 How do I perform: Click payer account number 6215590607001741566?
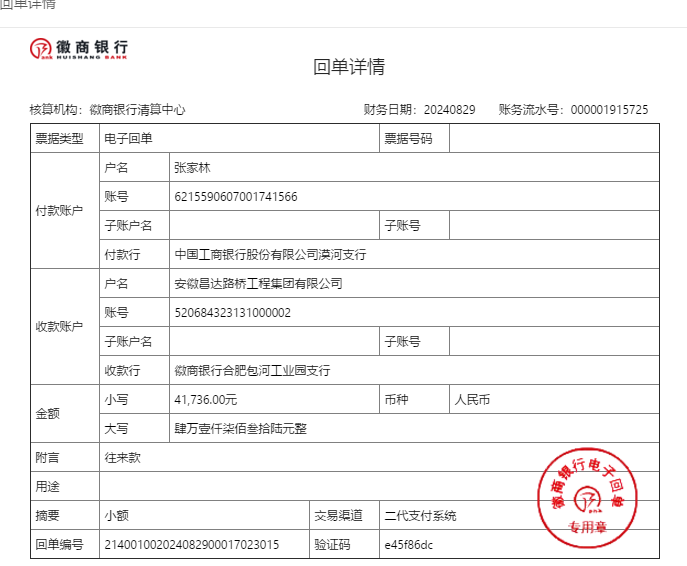pyautogui.click(x=235, y=197)
